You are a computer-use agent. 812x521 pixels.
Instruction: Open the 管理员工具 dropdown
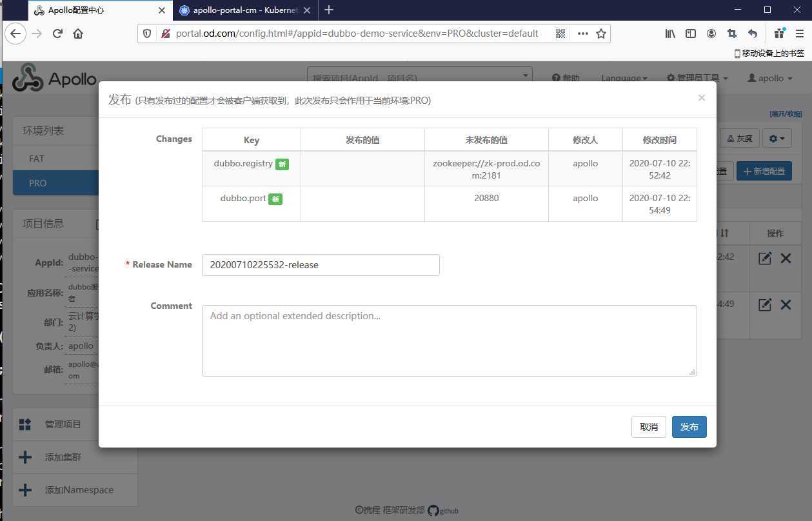[x=697, y=78]
